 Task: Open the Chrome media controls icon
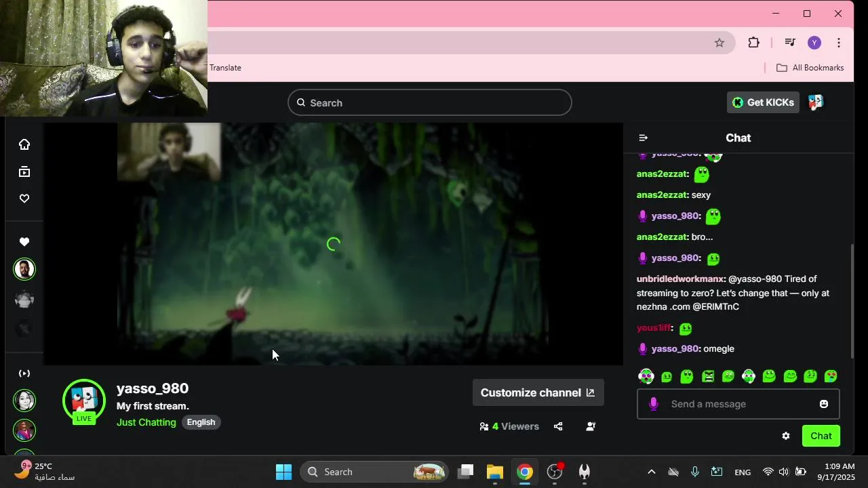pyautogui.click(x=790, y=43)
